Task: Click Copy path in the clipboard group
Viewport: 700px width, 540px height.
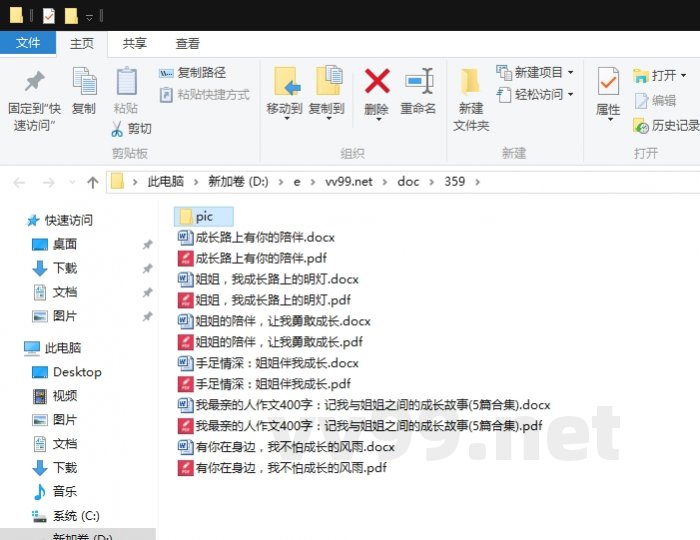Action: point(192,73)
